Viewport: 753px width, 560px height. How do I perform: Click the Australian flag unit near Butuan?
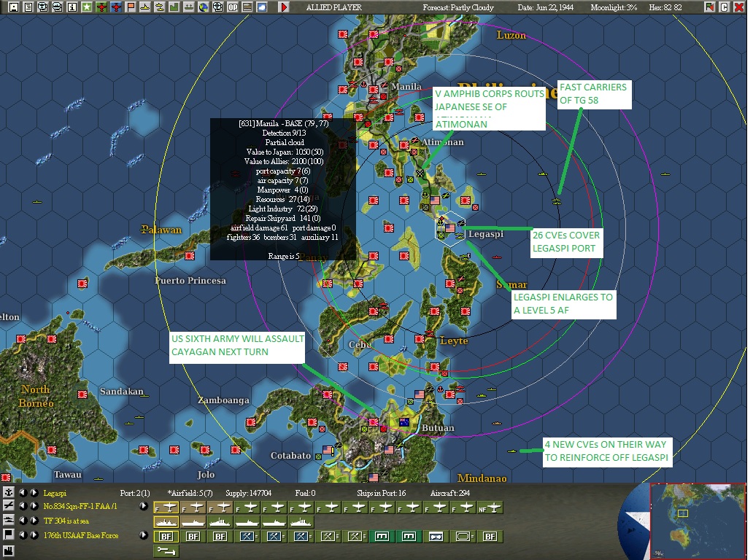(404, 422)
